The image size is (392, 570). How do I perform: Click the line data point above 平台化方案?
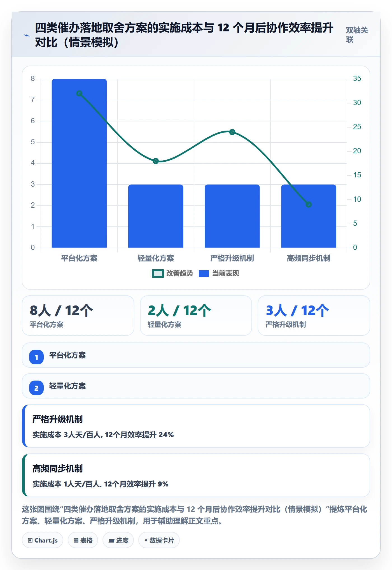click(x=79, y=93)
